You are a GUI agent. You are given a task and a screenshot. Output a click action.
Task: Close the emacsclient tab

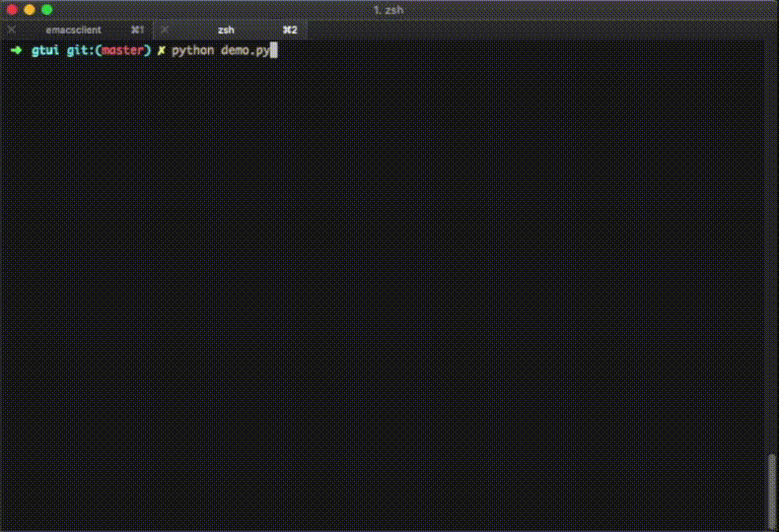(12, 30)
